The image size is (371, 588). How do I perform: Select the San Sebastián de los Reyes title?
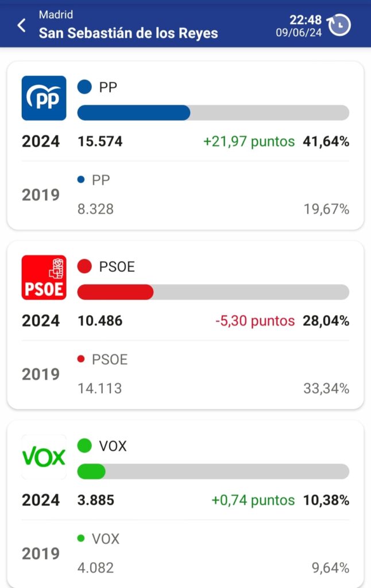pyautogui.click(x=128, y=33)
